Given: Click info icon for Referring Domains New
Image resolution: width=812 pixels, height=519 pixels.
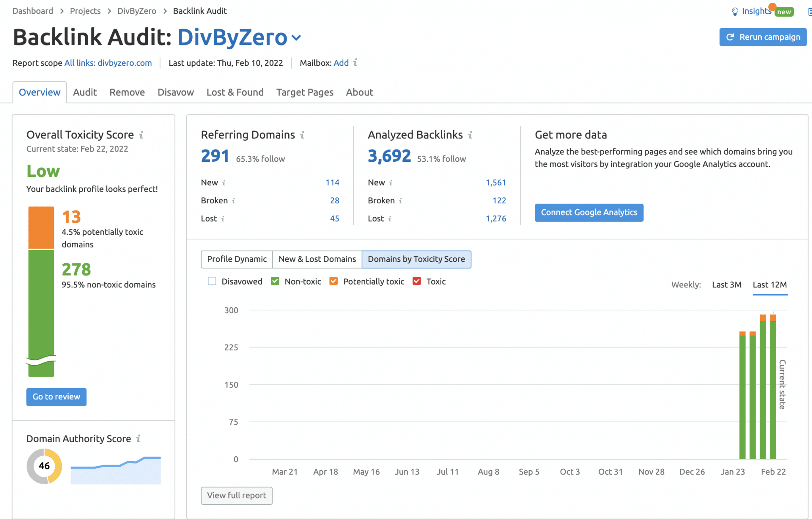Looking at the screenshot, I should [x=224, y=183].
